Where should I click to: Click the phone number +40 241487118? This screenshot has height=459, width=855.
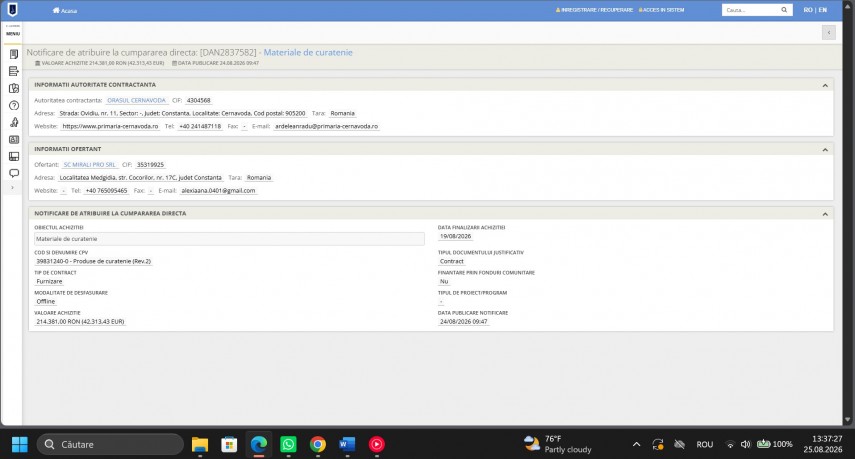tap(200, 126)
